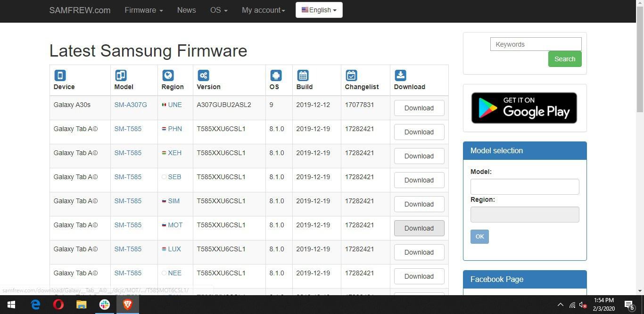Select the A307GUBU2ASL2 version text
Viewport: 644px width, 314px height.
(x=224, y=105)
